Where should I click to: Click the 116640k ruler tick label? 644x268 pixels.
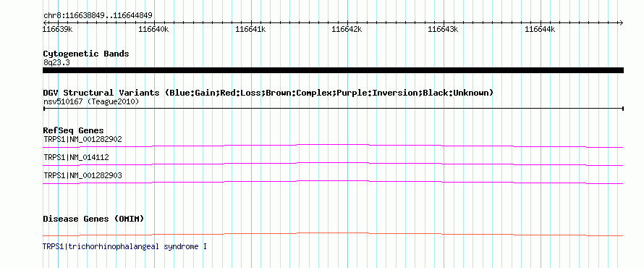(153, 29)
